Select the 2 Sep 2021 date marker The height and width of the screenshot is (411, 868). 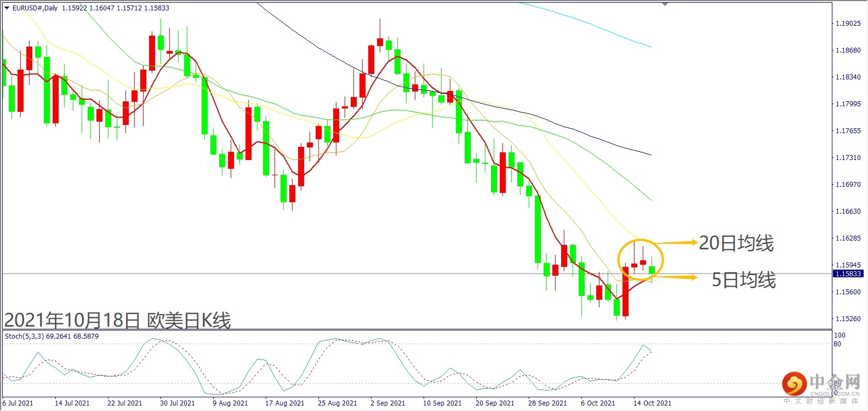click(x=387, y=403)
